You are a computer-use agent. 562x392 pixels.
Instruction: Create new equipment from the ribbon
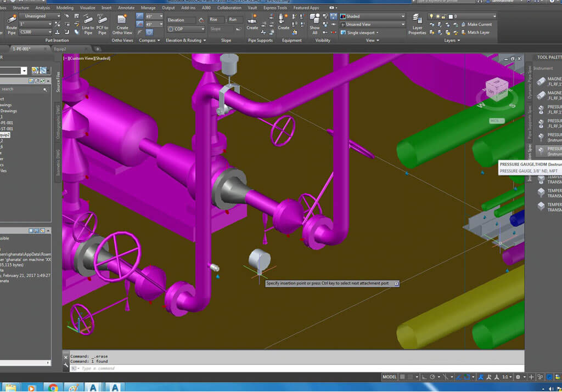click(x=283, y=22)
